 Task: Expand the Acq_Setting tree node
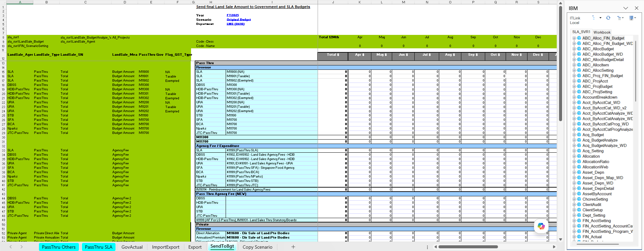[574, 151]
